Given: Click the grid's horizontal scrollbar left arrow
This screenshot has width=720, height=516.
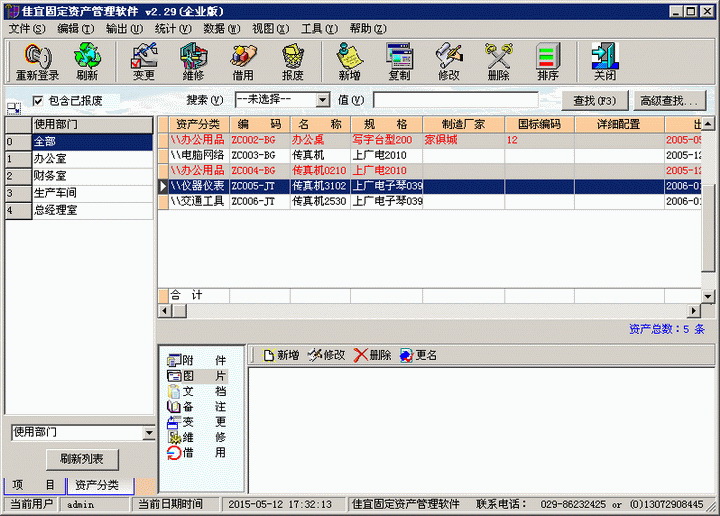Looking at the screenshot, I should (164, 311).
